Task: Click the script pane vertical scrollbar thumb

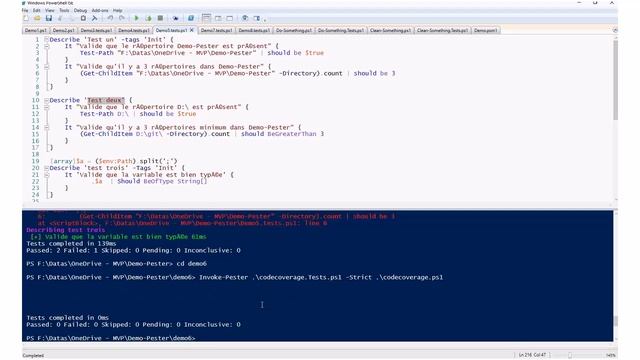Action: click(615, 80)
